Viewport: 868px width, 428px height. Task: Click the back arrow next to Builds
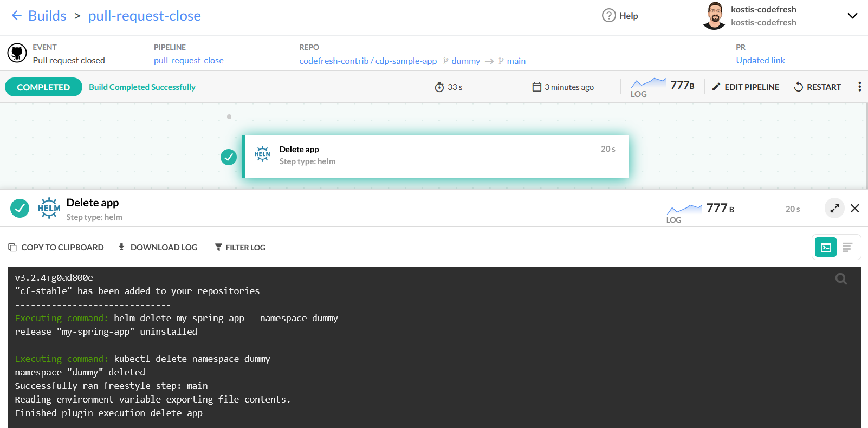17,16
